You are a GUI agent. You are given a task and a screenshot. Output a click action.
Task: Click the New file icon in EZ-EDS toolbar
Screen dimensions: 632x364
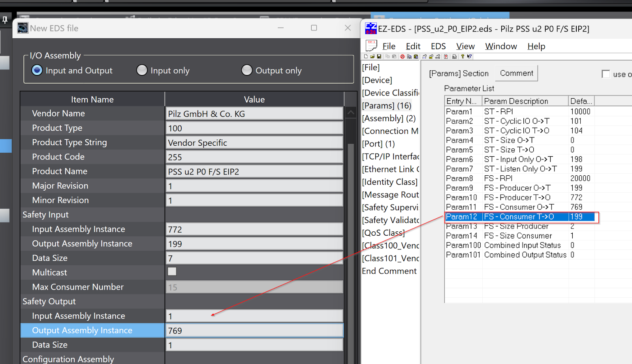[x=366, y=56]
